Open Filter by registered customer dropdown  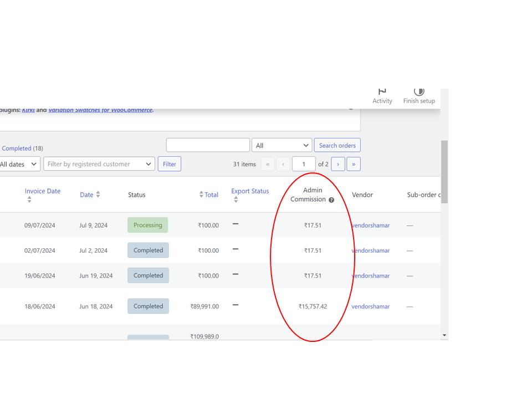click(99, 164)
